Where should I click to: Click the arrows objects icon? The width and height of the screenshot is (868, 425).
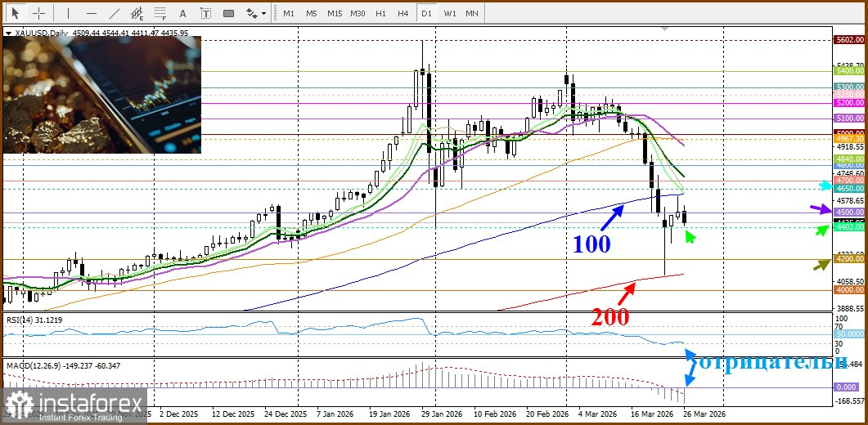coord(251,13)
